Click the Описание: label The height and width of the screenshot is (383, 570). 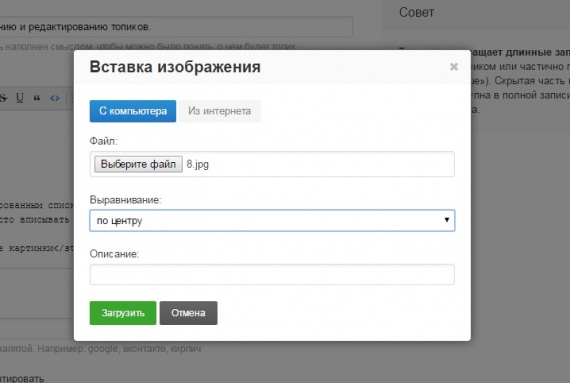coord(114,254)
